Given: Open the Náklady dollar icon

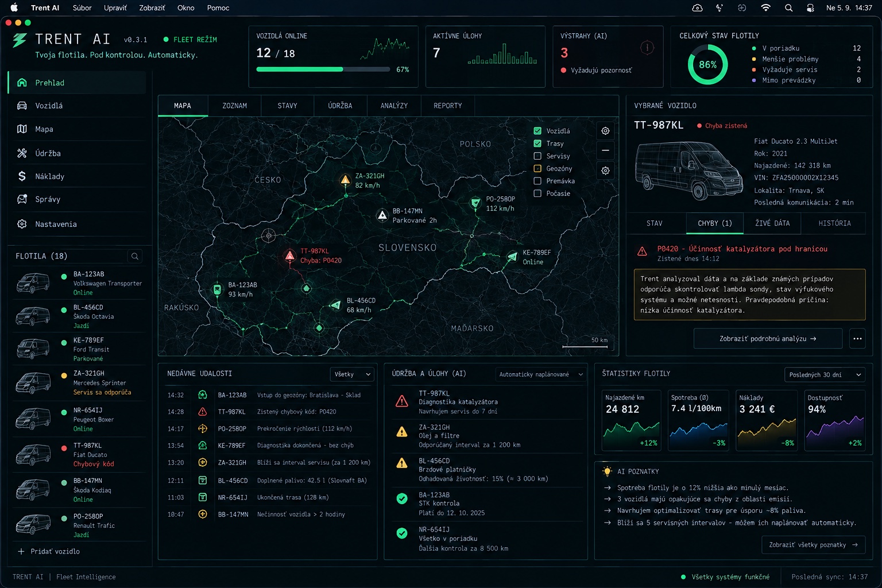Looking at the screenshot, I should click(x=22, y=176).
